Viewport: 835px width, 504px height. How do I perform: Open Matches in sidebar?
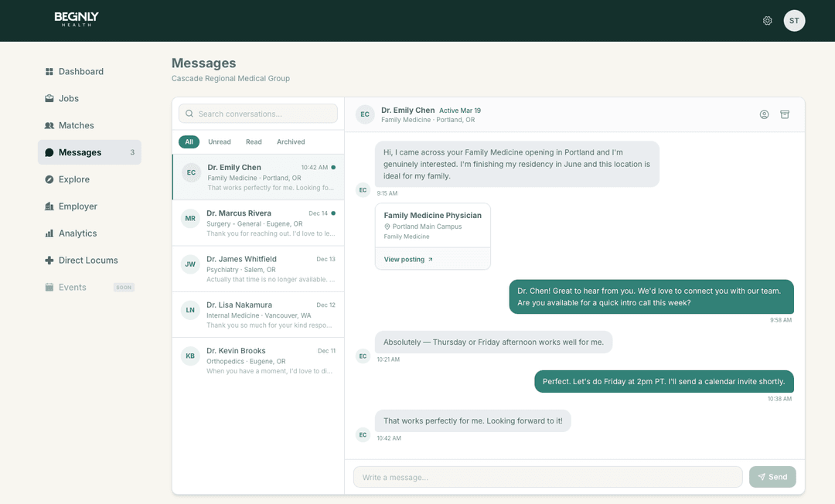tap(76, 126)
